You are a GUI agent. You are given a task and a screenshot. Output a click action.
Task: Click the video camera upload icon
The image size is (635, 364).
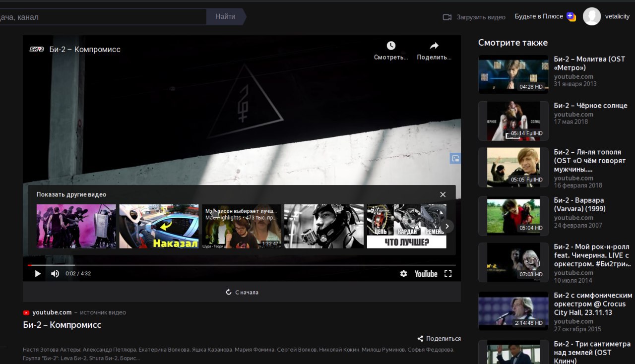(x=447, y=17)
